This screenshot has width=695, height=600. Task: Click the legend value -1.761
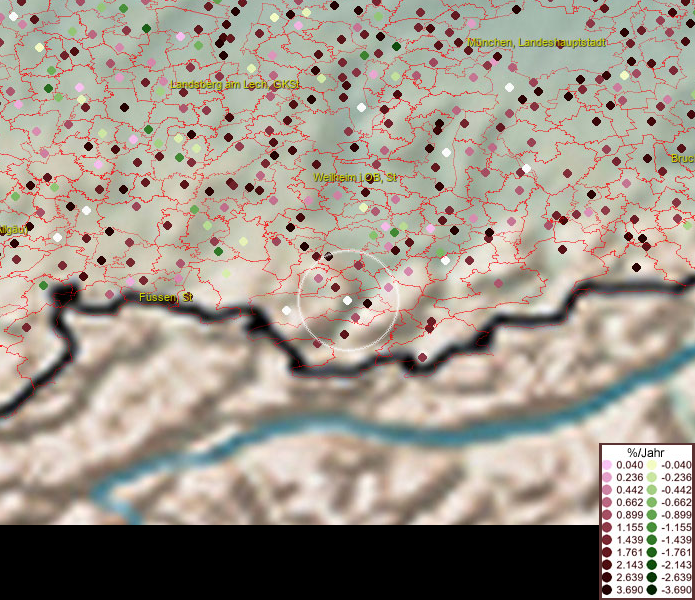click(x=676, y=552)
